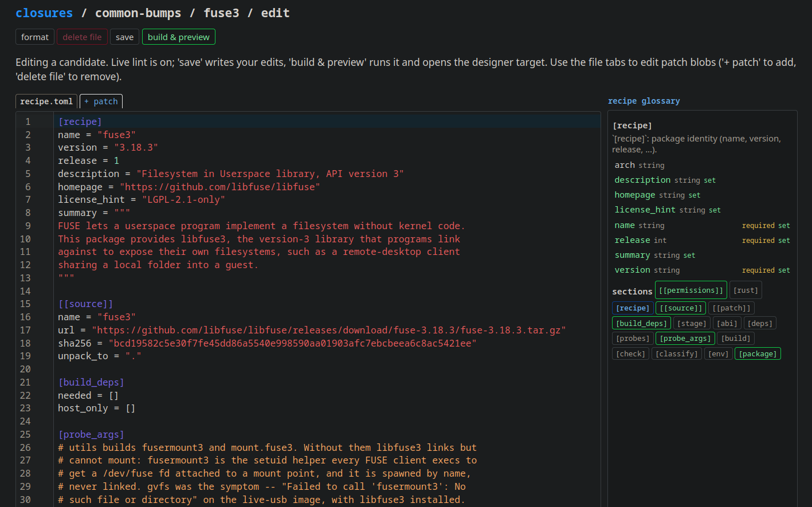Viewport: 812px width, 507px height.
Task: Click the [probe_args] header on line 25
Action: 91,434
